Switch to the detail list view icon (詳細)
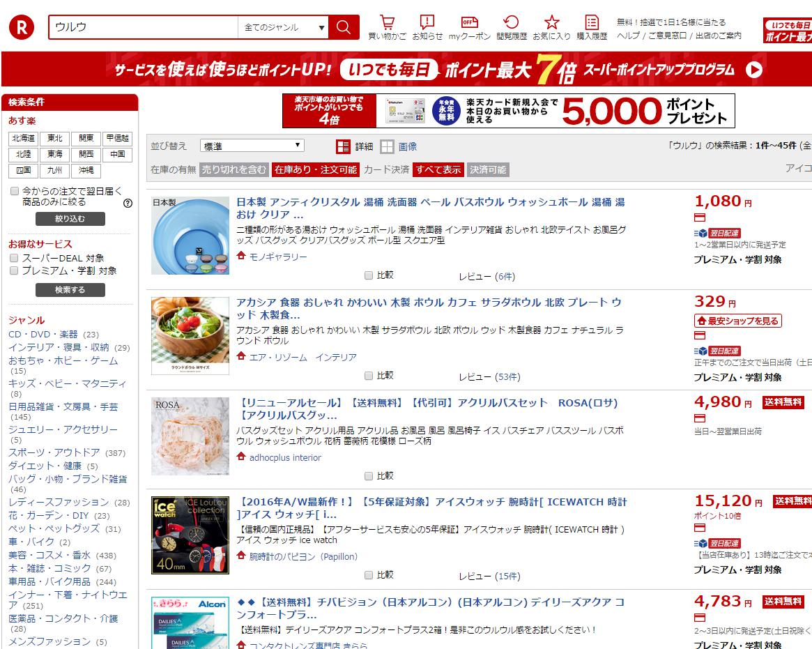 (343, 146)
